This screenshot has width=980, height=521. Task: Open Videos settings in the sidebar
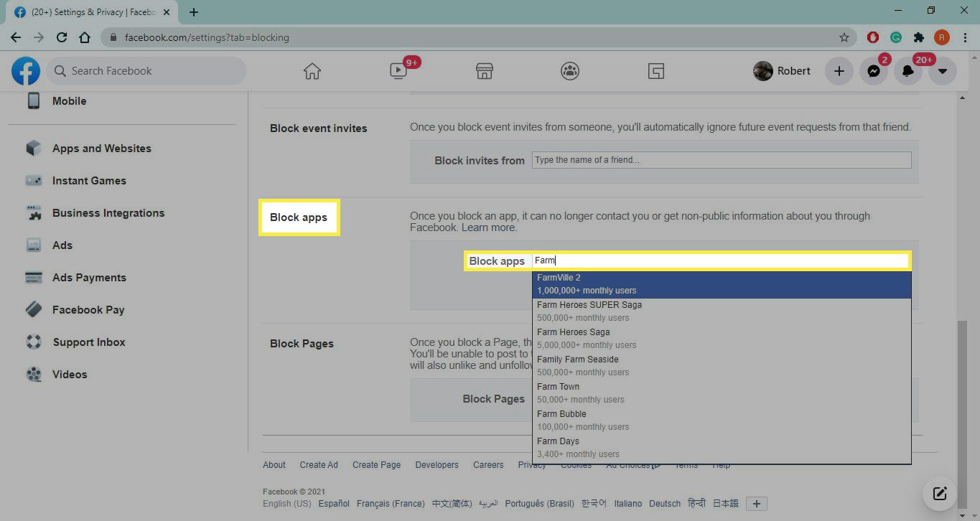click(70, 375)
